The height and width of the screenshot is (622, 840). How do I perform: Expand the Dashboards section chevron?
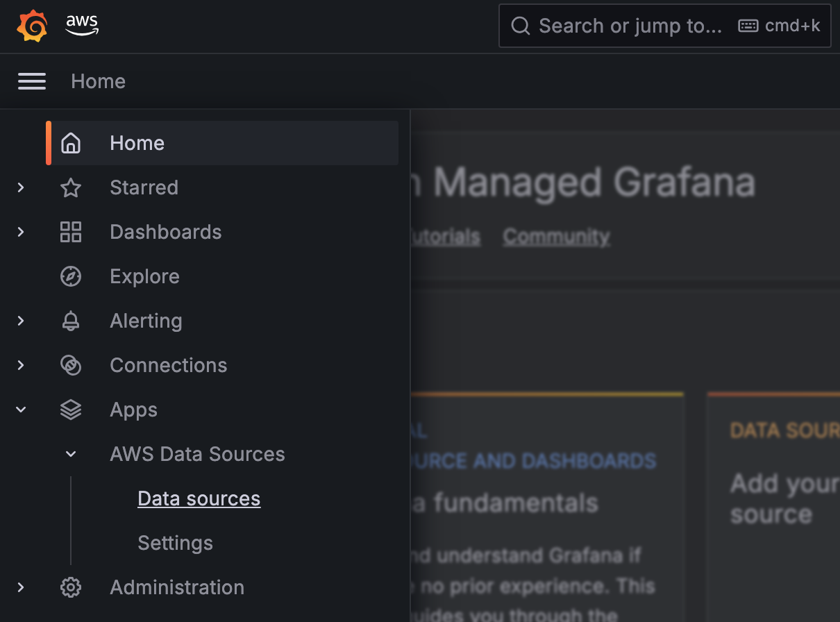(21, 232)
